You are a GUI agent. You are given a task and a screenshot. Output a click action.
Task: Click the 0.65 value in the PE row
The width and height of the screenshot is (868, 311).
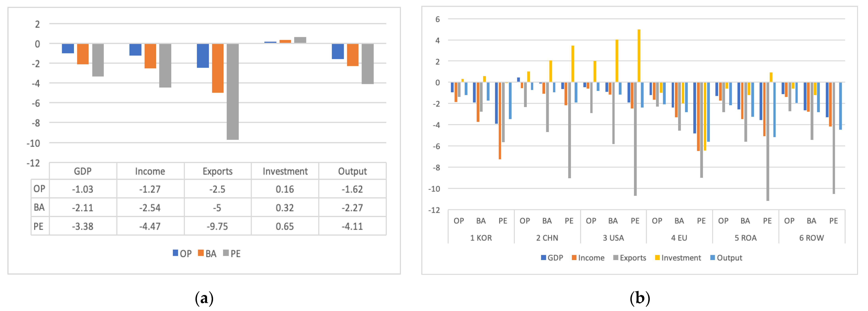coord(285,226)
